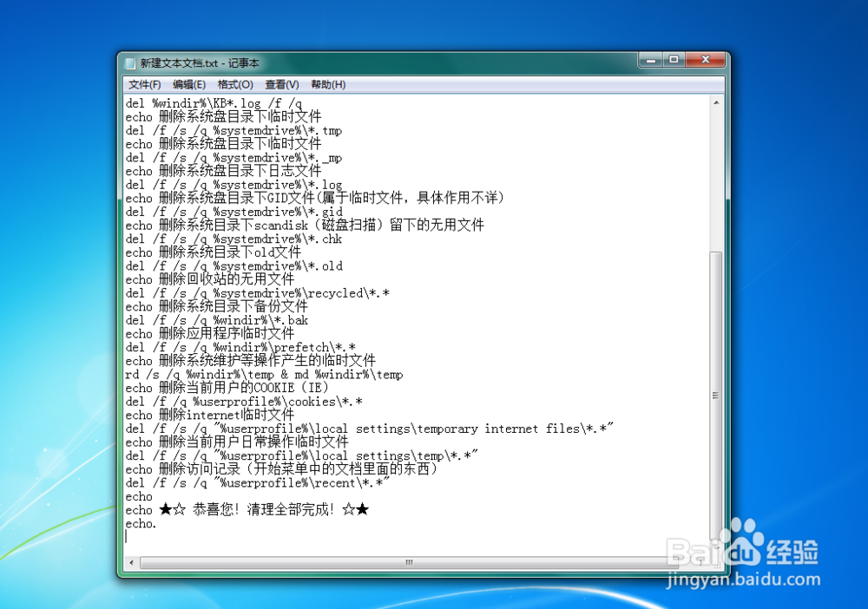Click the line containing recent\*.*
Viewport: 868px width, 609px height.
258,483
